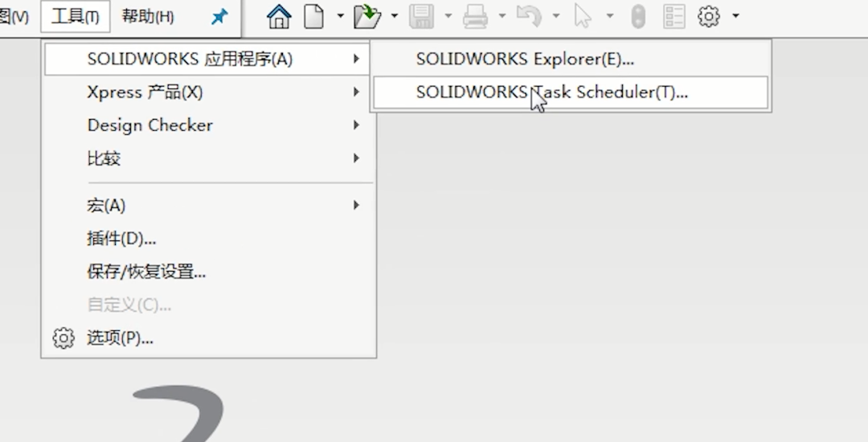
Task: Click the Undo arrow icon
Action: click(529, 17)
